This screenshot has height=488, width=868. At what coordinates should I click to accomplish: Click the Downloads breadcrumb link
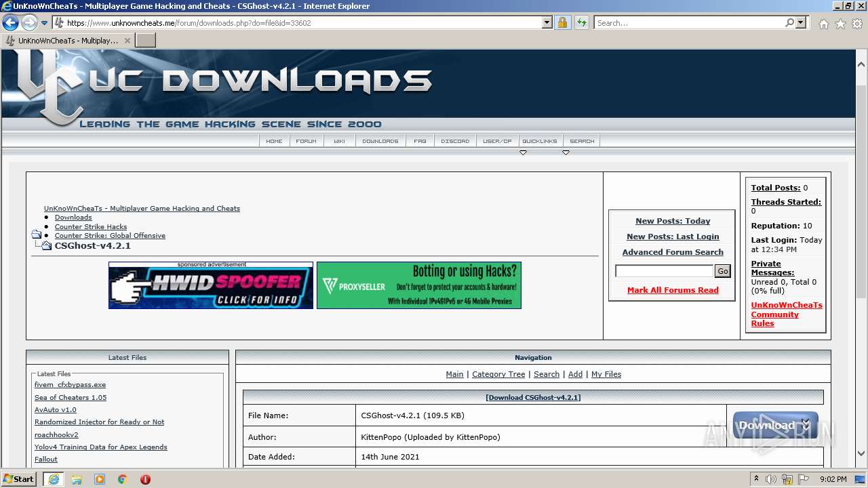pos(73,218)
